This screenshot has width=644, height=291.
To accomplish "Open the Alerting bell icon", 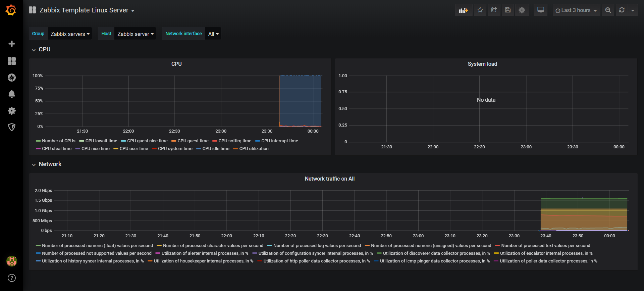I will 12,94.
